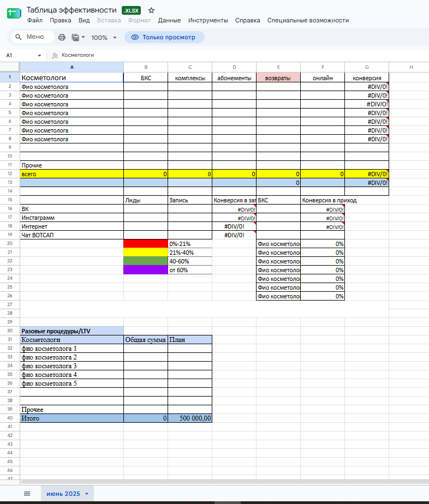
Task: Open the Справка menu
Action: click(247, 20)
